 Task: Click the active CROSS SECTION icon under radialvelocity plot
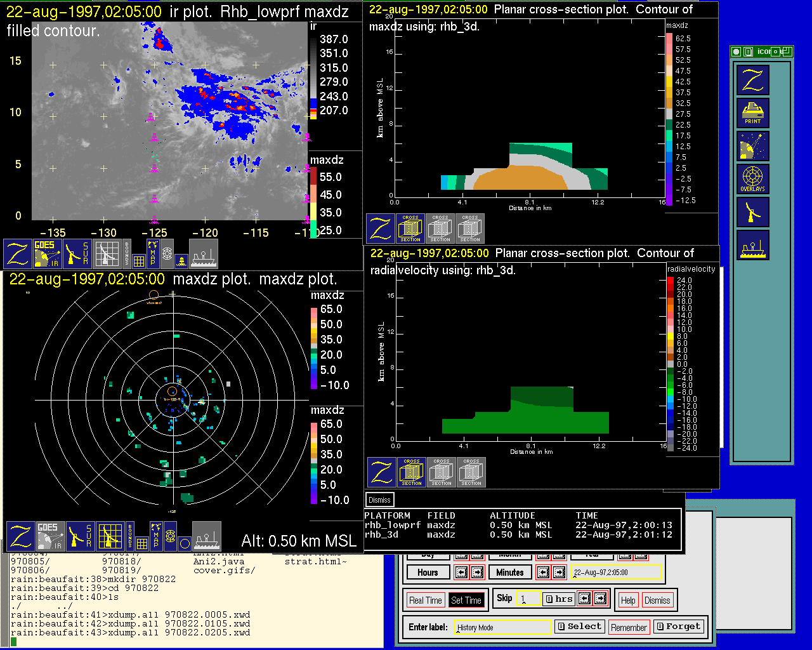pos(412,472)
